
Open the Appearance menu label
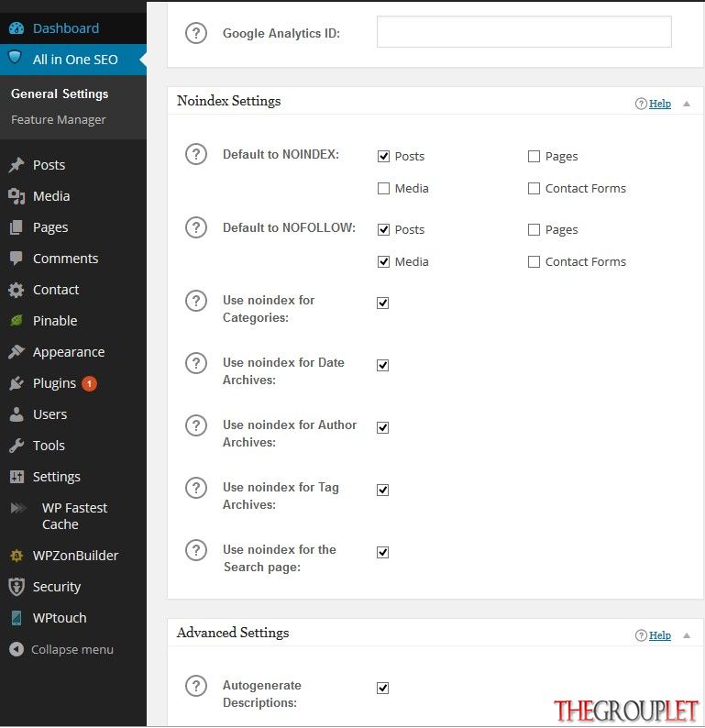click(x=69, y=352)
